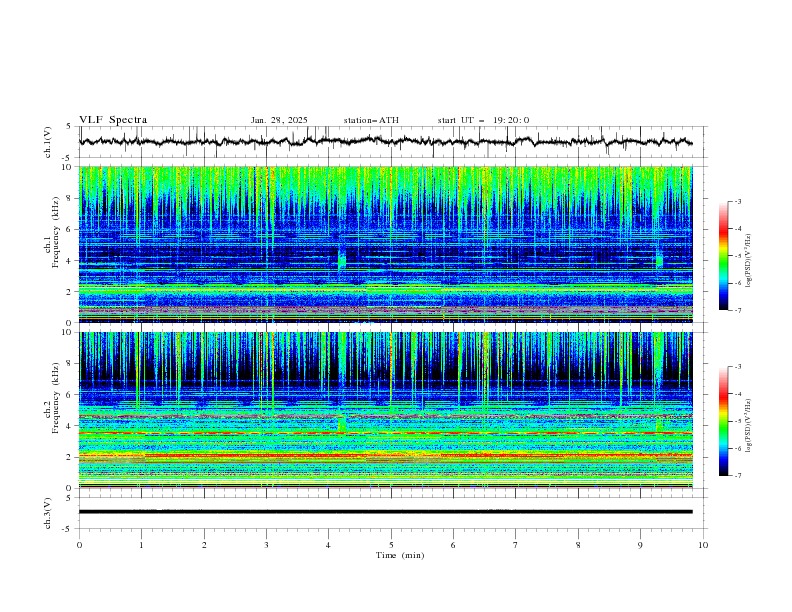Click the ch.1 "Frequency (kHz)" axis label
The image size is (792, 612).
point(56,232)
